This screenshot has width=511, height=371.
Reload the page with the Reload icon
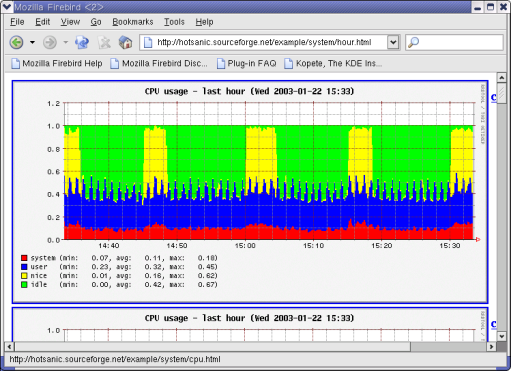pyautogui.click(x=82, y=42)
